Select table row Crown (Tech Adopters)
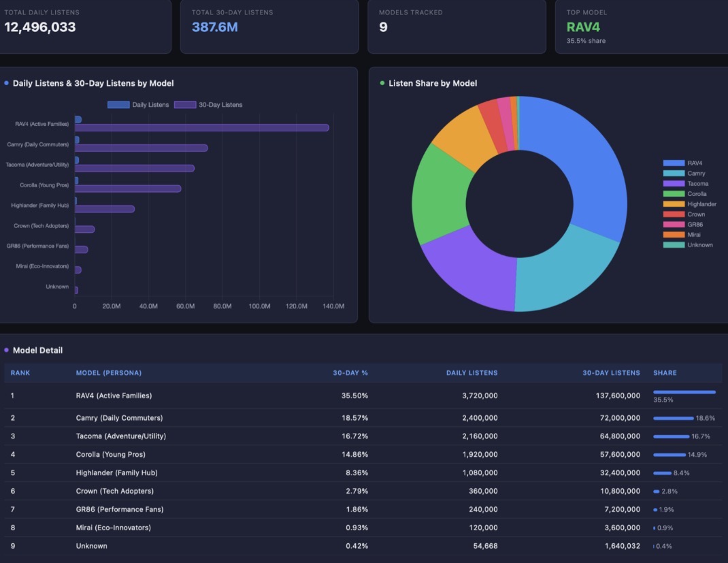The width and height of the screenshot is (728, 563). (363, 491)
